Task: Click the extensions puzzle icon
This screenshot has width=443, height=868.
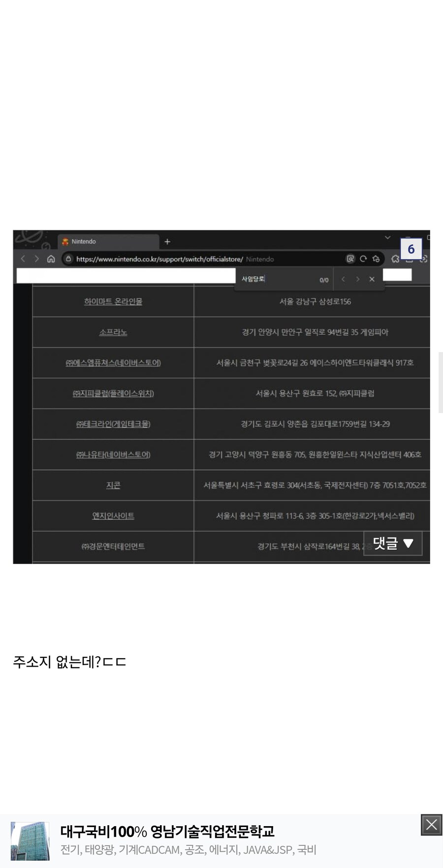Action: tap(395, 259)
